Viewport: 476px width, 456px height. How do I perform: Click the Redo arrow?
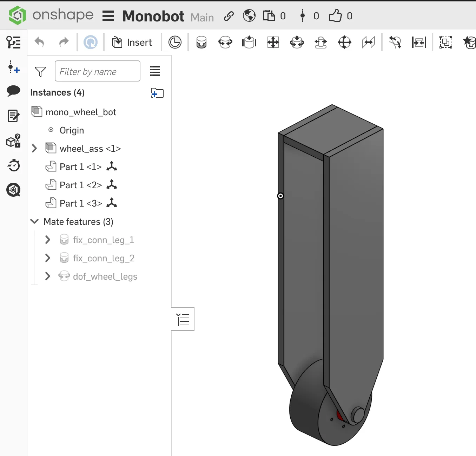64,43
